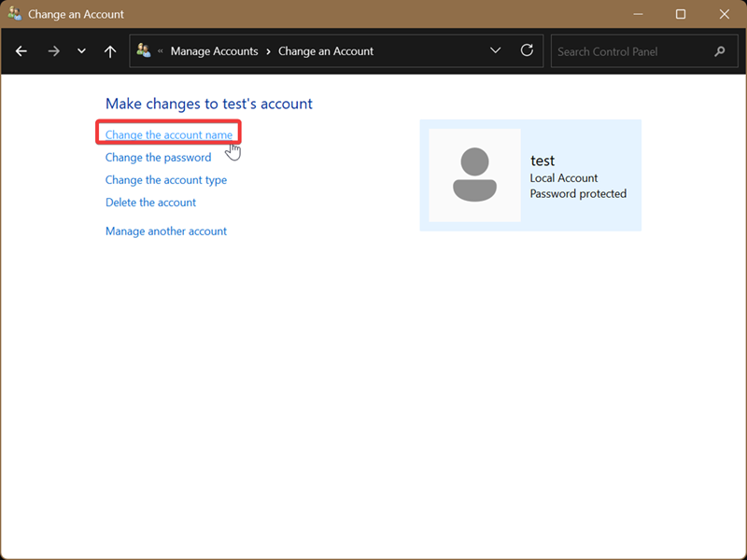The width and height of the screenshot is (747, 560).
Task: Open Change the account type link
Action: (166, 180)
